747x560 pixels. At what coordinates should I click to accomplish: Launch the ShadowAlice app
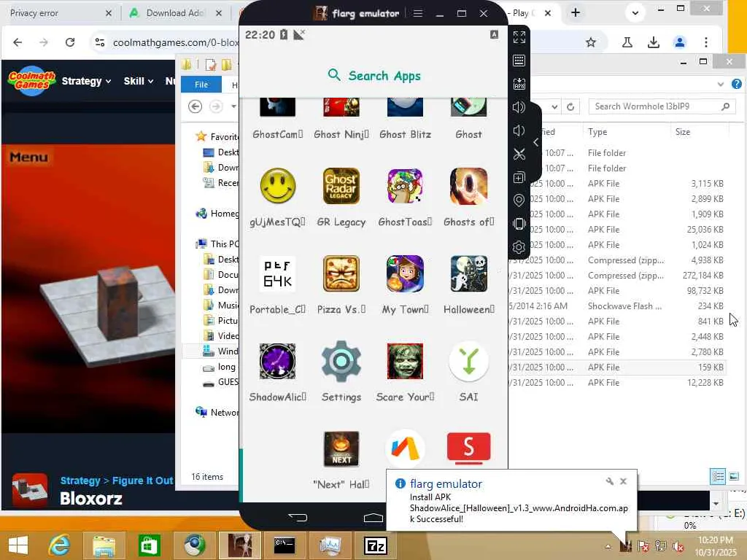278,362
